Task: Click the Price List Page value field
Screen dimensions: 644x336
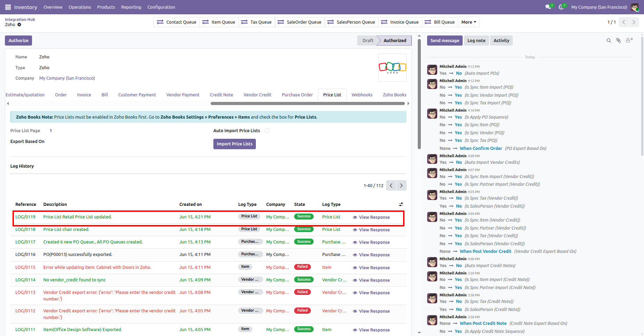Action: point(51,131)
